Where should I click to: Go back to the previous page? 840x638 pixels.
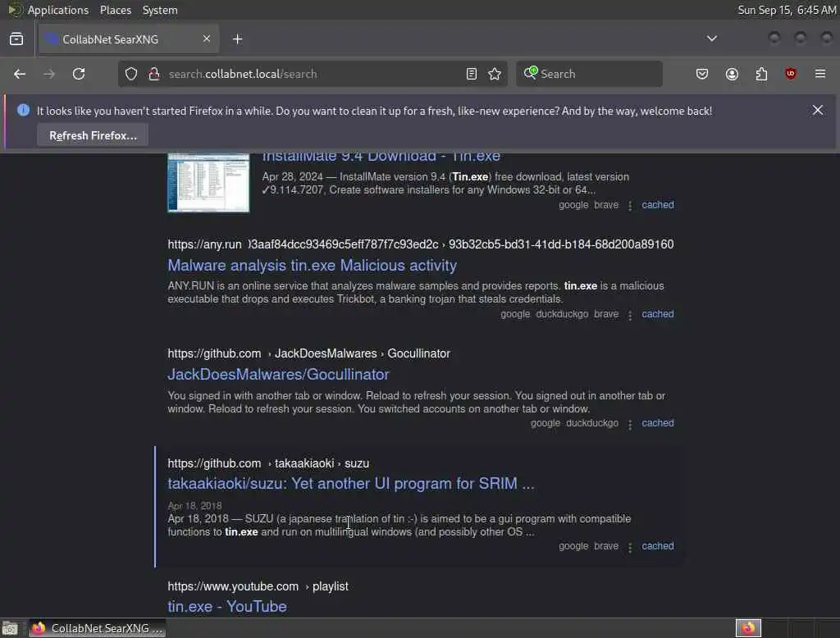20,74
